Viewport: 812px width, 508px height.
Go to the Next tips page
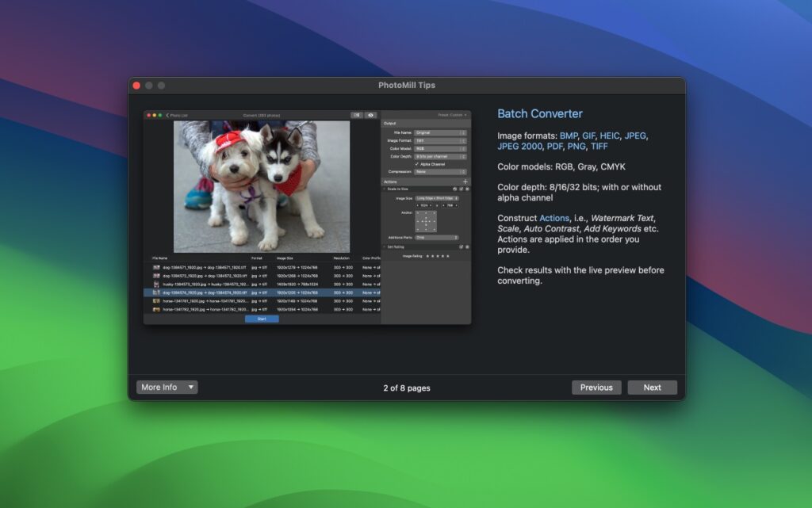click(x=652, y=387)
